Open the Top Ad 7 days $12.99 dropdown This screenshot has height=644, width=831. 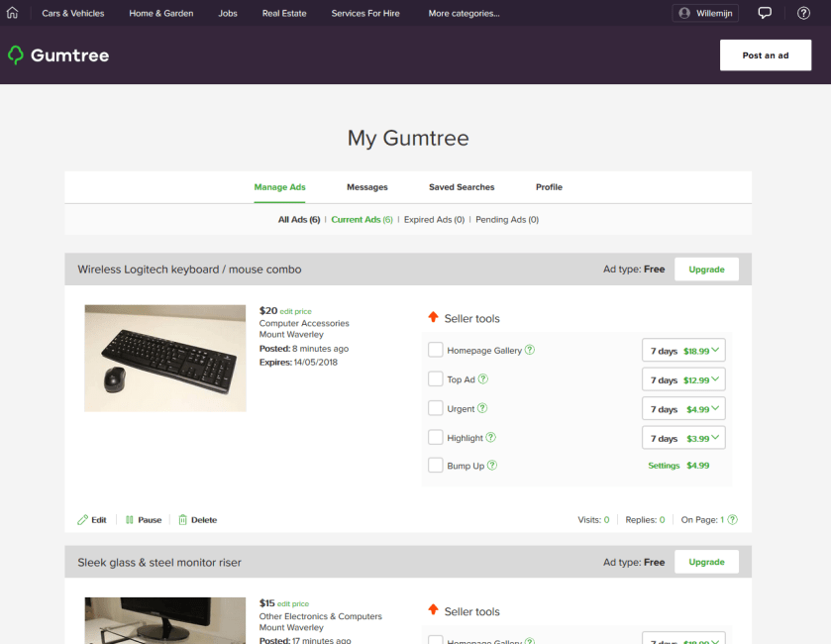click(x=683, y=379)
